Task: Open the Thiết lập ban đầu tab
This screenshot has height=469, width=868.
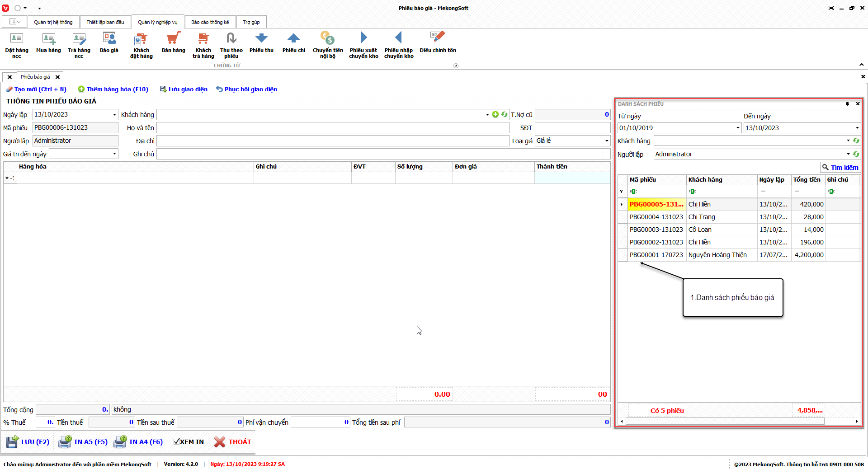Action: (x=105, y=22)
